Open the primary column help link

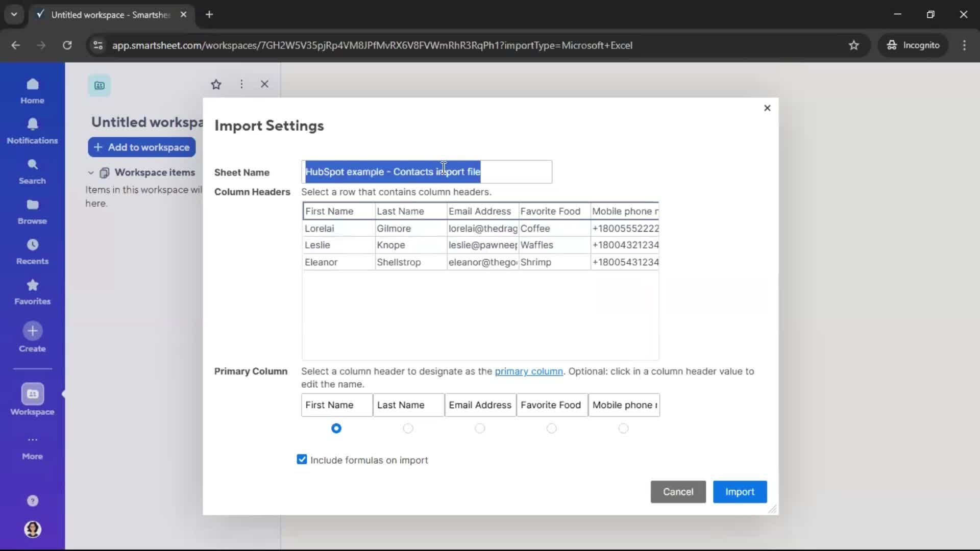(x=529, y=371)
